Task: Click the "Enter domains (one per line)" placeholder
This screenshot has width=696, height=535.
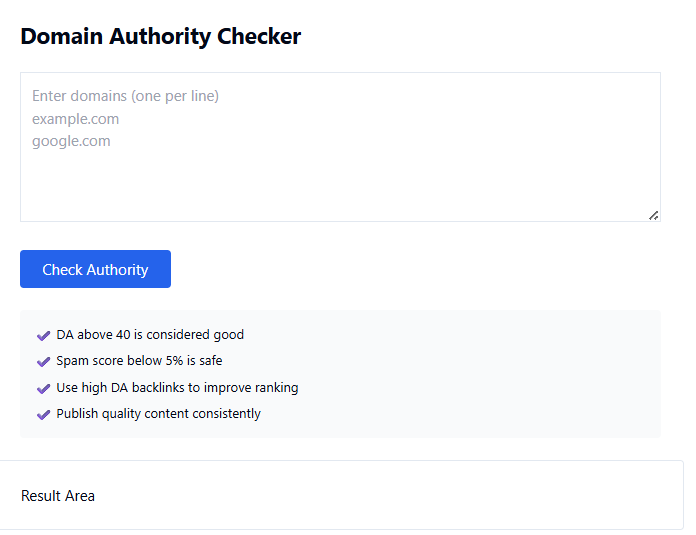Action: pos(125,96)
